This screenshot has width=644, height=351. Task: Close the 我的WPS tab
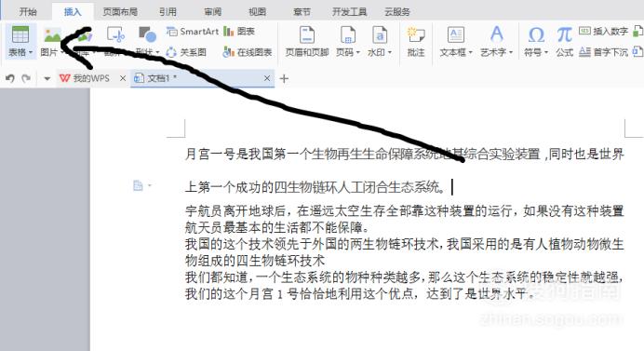(x=123, y=78)
